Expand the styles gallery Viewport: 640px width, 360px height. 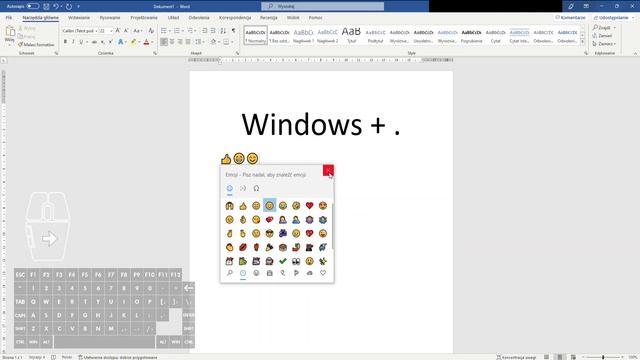click(582, 42)
